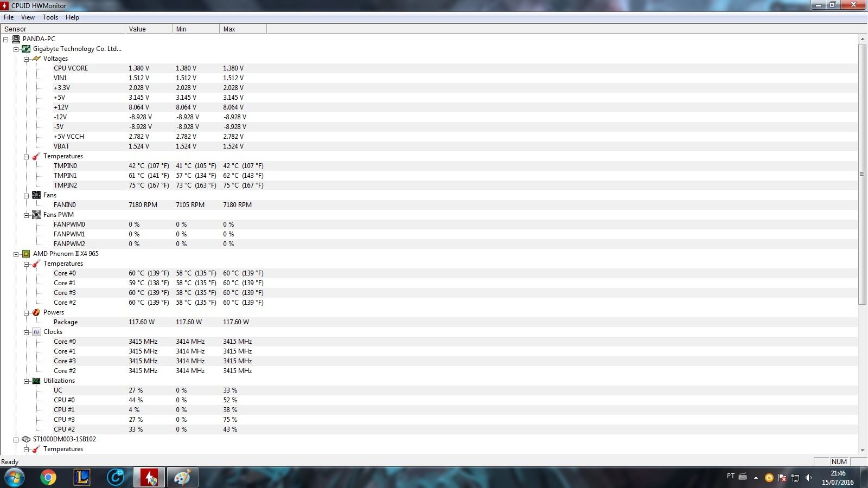Click the thermometer icon beside Gigabyte Temperatures
This screenshot has height=488, width=868.
coord(36,156)
